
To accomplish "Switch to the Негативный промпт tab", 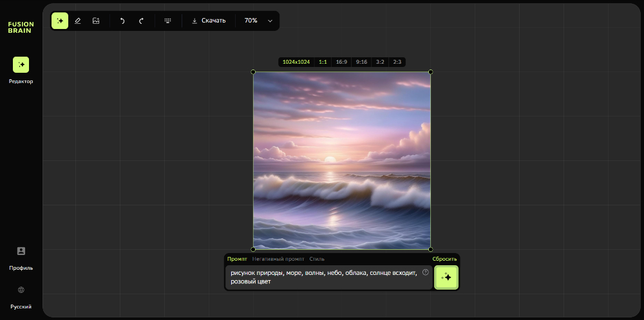I will [278, 259].
